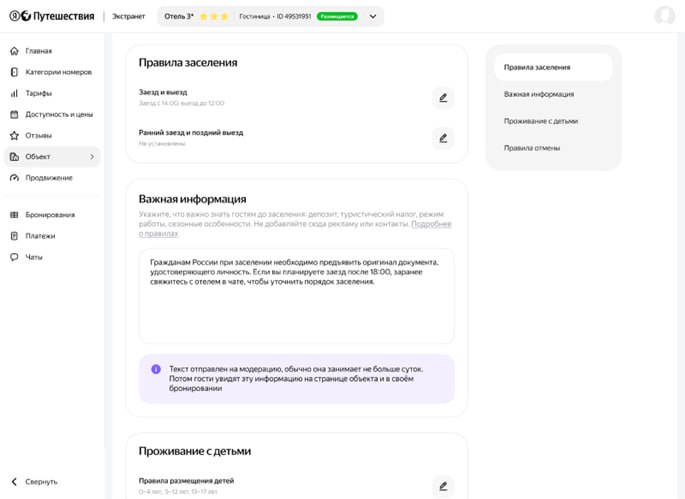Open the Чаты section
The image size is (685, 499).
pos(34,257)
